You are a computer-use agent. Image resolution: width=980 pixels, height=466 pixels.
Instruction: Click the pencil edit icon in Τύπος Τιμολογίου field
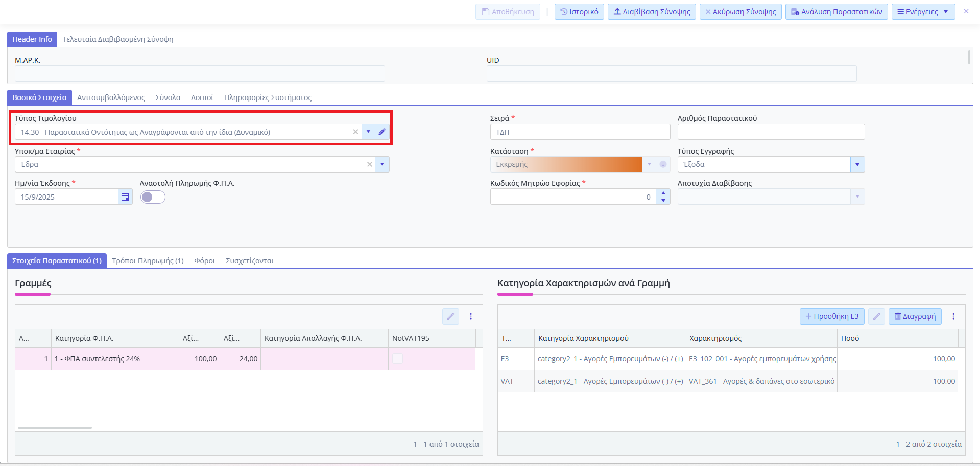coord(381,132)
